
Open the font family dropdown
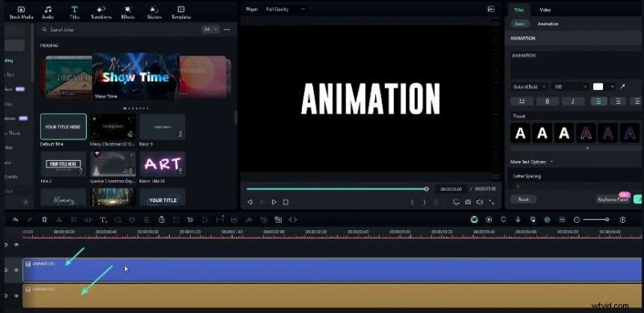[529, 87]
